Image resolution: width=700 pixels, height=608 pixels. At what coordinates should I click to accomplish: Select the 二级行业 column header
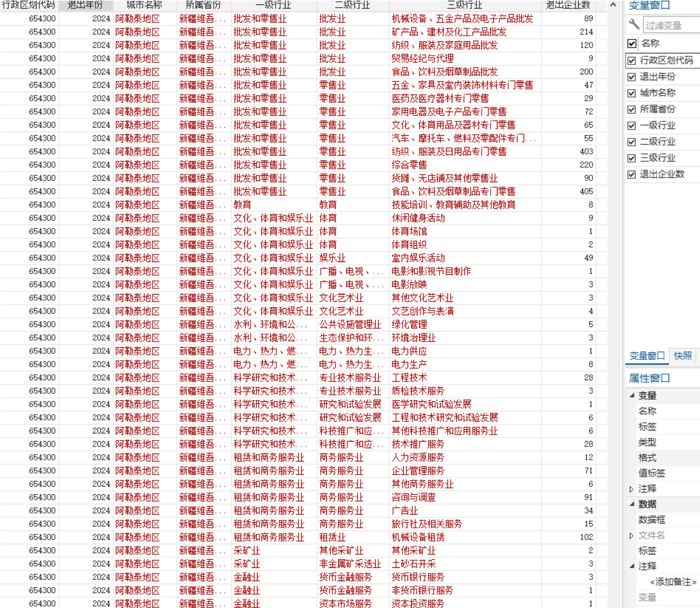click(352, 5)
